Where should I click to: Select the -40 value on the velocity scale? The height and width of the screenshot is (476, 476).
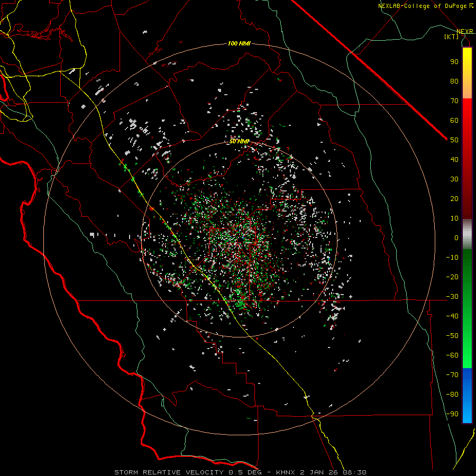[x=452, y=316]
